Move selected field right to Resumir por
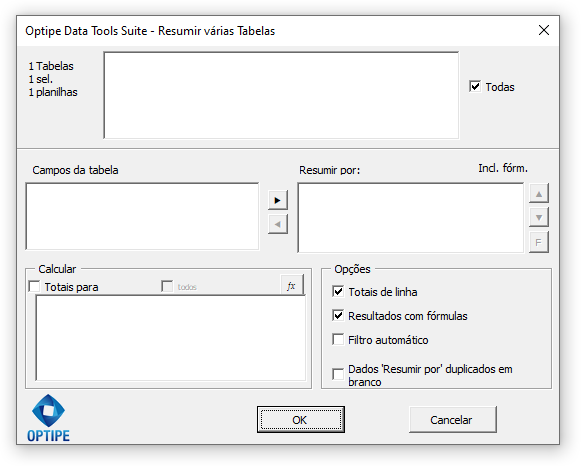 278,201
